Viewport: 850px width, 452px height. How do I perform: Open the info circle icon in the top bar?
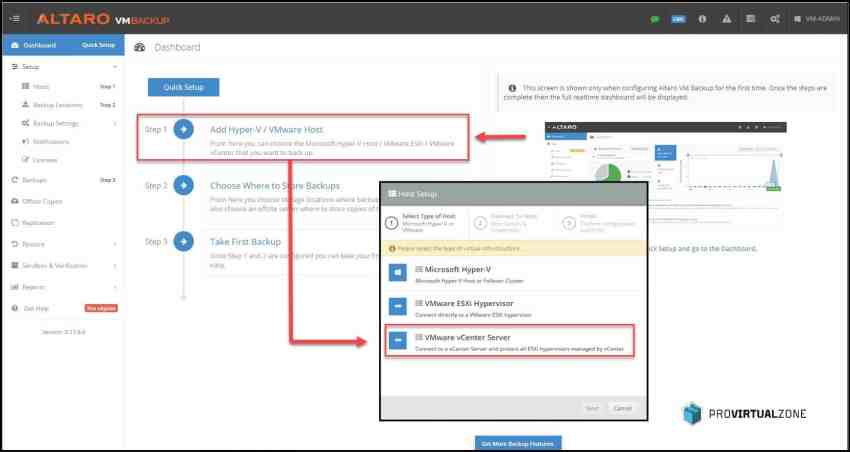coord(703,19)
